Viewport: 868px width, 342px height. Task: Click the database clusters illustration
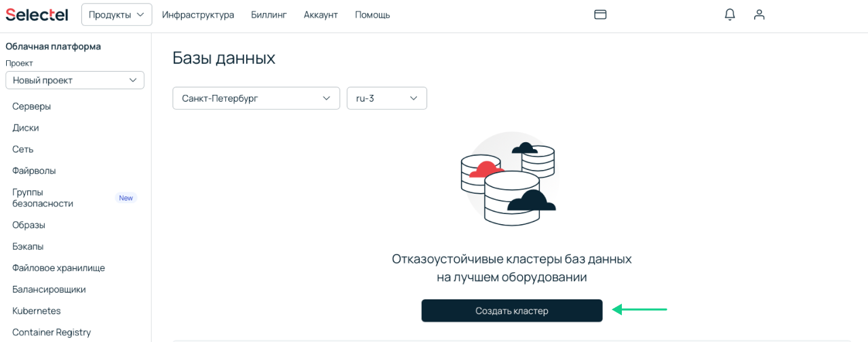click(509, 179)
